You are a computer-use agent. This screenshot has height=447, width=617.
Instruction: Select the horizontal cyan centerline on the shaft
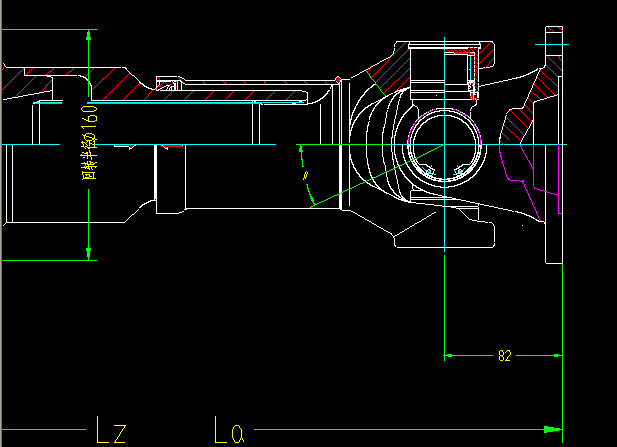tap(200, 145)
